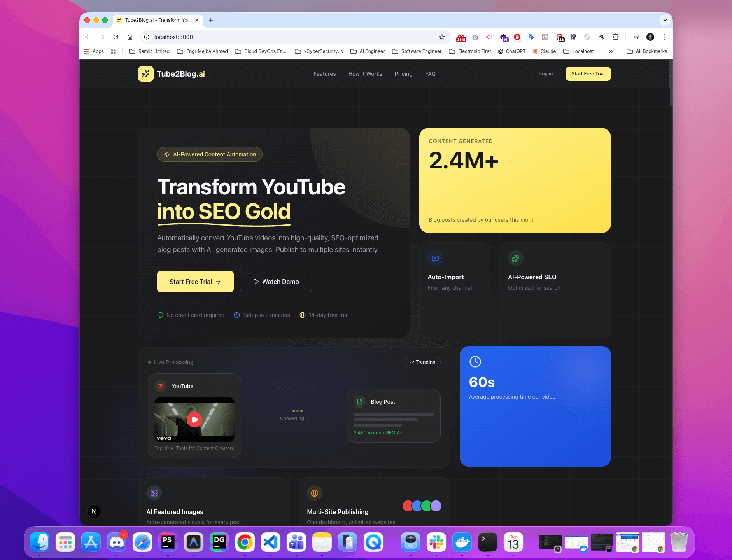Click the Auto-Import video icon

tap(435, 258)
